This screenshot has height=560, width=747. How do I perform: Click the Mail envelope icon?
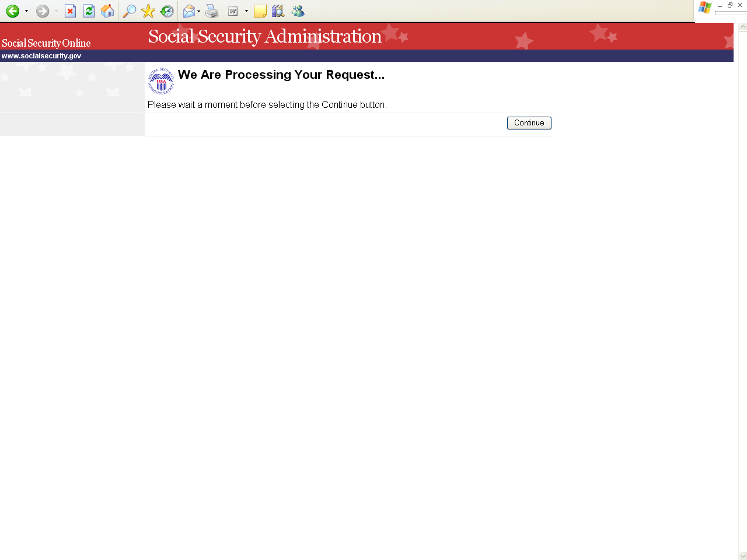tap(189, 11)
